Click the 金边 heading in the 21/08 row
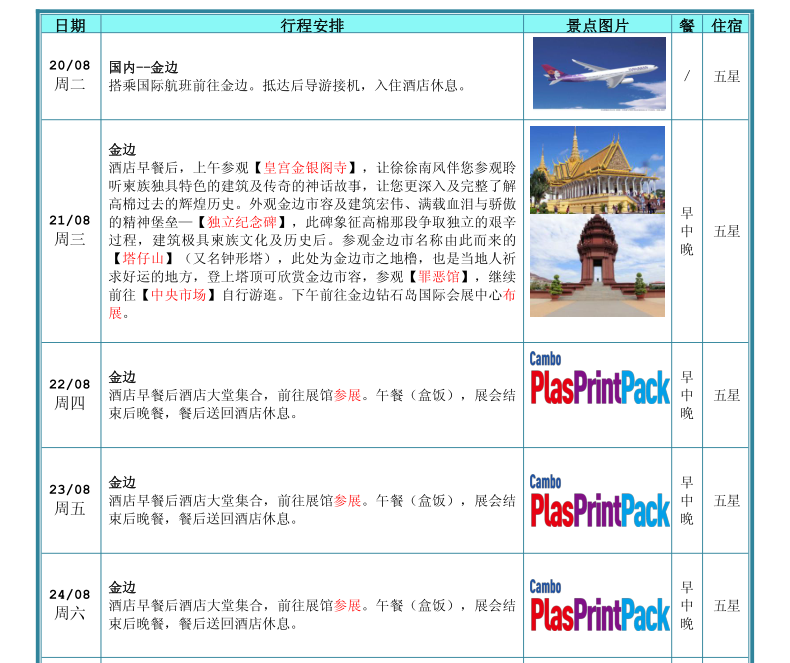 click(122, 150)
